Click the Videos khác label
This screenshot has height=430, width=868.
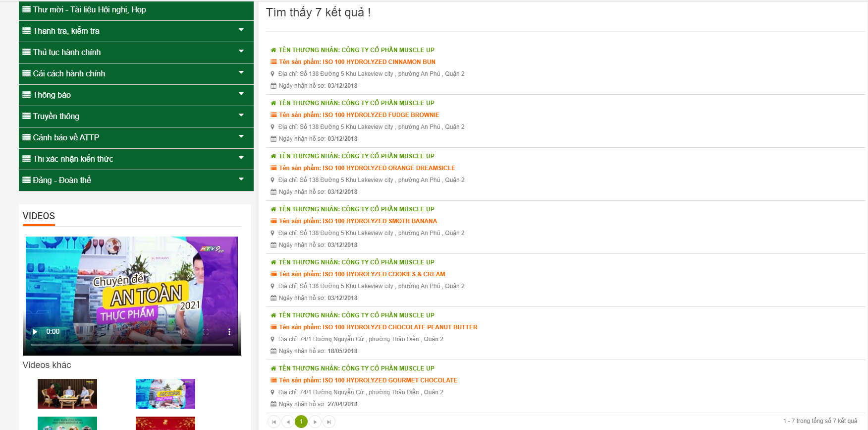tap(47, 365)
